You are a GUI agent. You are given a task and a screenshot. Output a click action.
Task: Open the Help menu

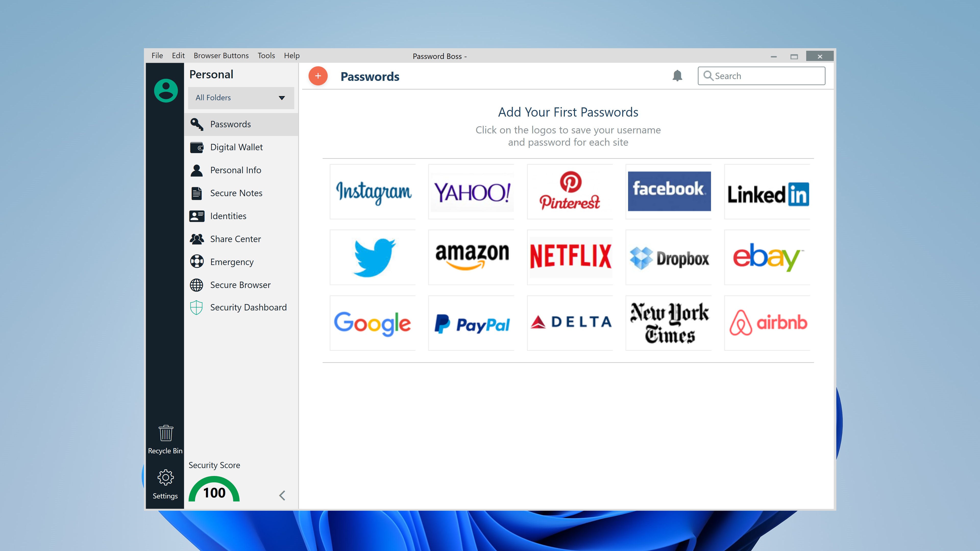pyautogui.click(x=292, y=56)
